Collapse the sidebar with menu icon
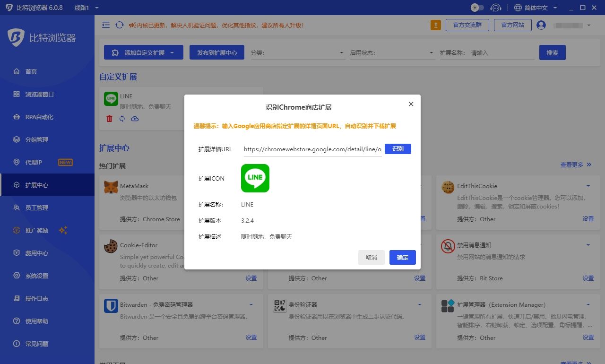This screenshot has width=605, height=364. click(106, 25)
